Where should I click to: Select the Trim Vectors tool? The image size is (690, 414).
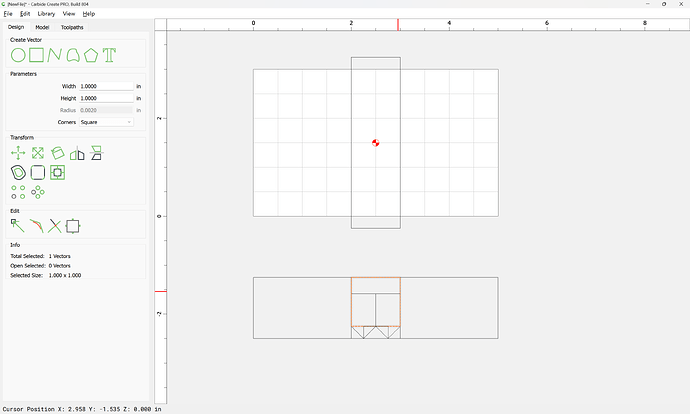coord(55,226)
